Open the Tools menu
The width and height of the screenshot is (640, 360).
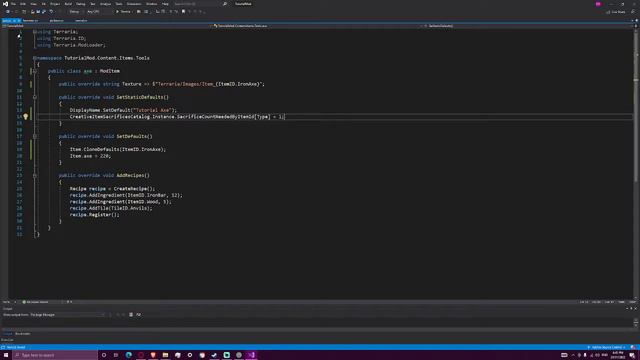pos(119,4)
